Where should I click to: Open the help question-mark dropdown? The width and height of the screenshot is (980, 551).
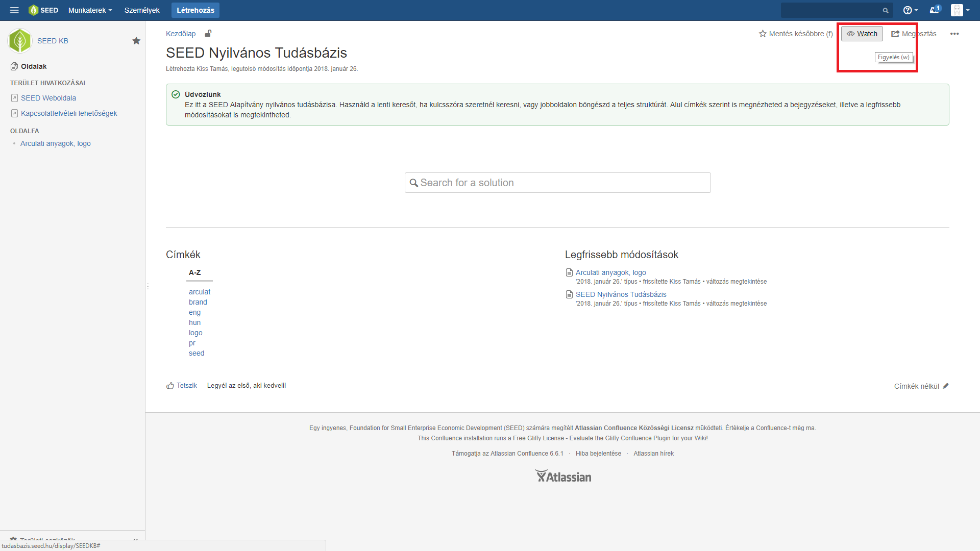point(910,10)
